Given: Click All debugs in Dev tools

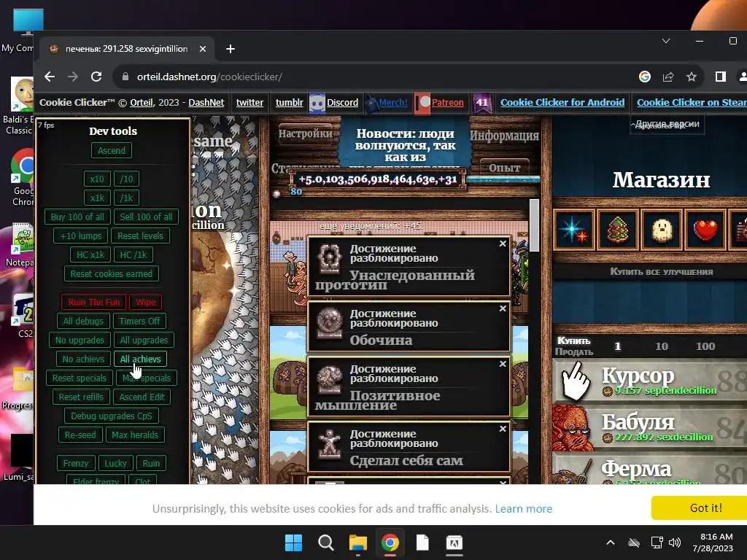Looking at the screenshot, I should (x=83, y=321).
